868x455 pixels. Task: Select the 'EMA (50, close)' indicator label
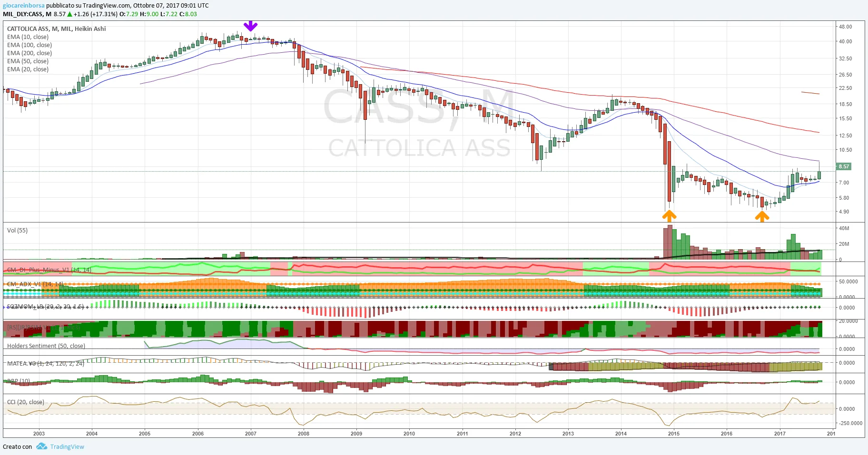(x=28, y=61)
